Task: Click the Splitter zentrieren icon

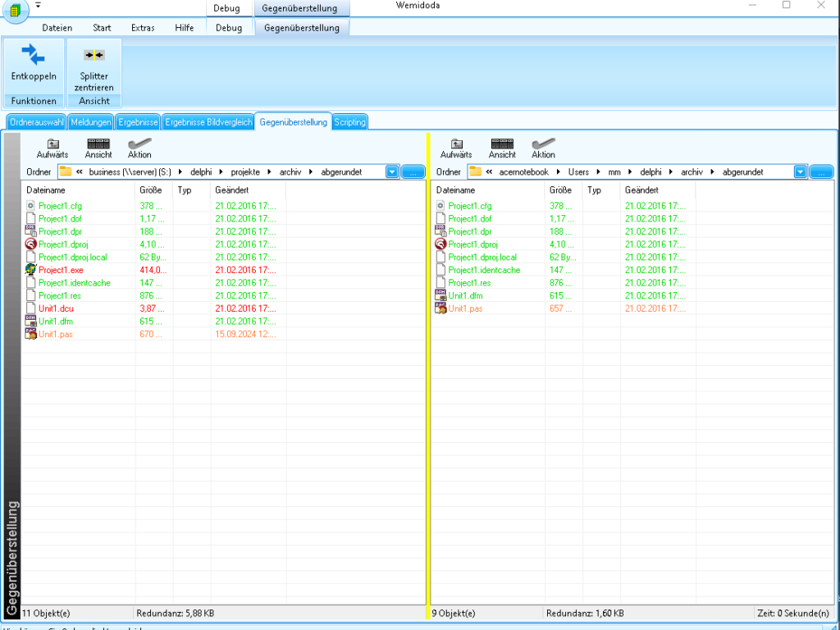Action: pyautogui.click(x=94, y=56)
